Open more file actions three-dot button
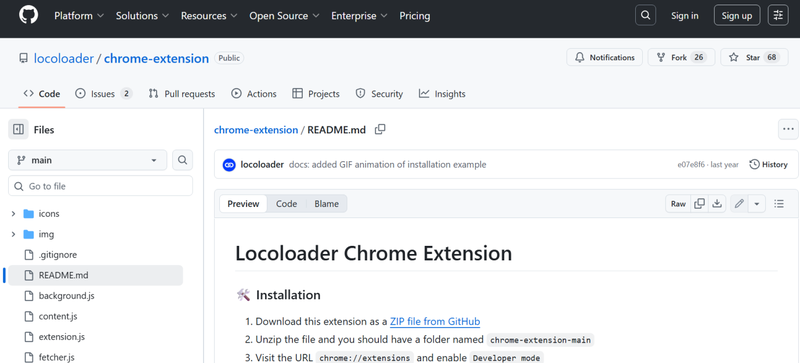 click(788, 130)
